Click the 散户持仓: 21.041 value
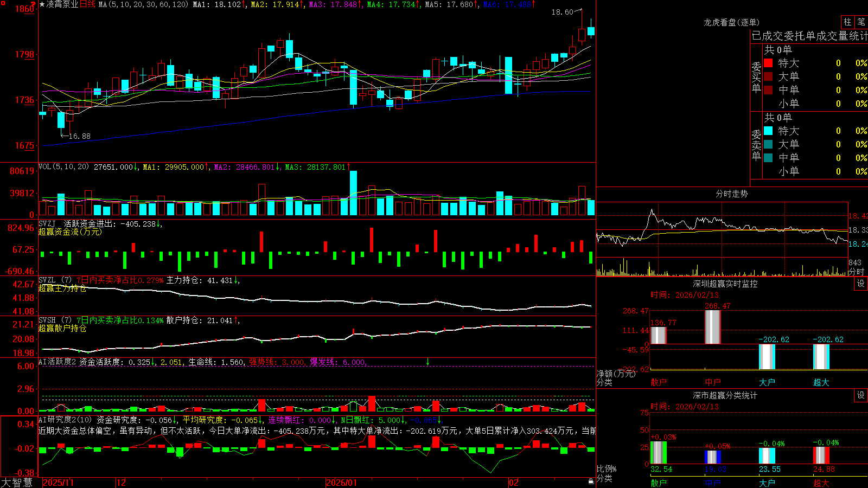Viewport: 868px width, 488px height. 200,320
